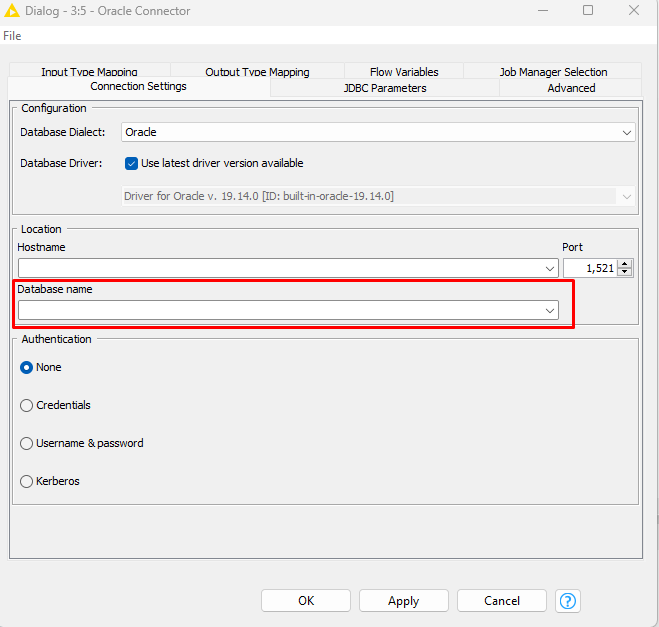Increase port number with up arrow
Image resolution: width=659 pixels, height=627 pixels.
(x=626, y=264)
